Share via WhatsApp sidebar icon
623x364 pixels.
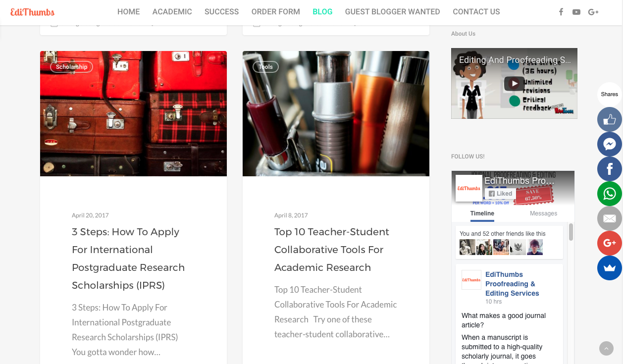pyautogui.click(x=609, y=194)
